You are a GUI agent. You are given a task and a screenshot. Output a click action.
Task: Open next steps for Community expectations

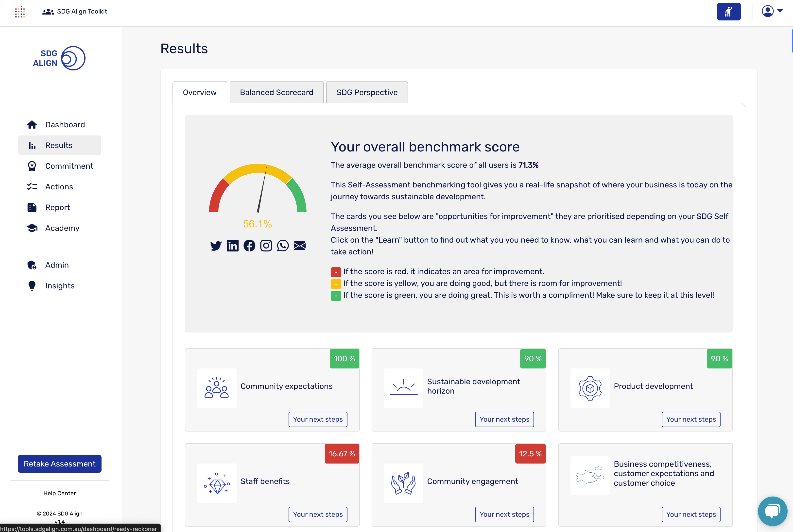coord(318,419)
